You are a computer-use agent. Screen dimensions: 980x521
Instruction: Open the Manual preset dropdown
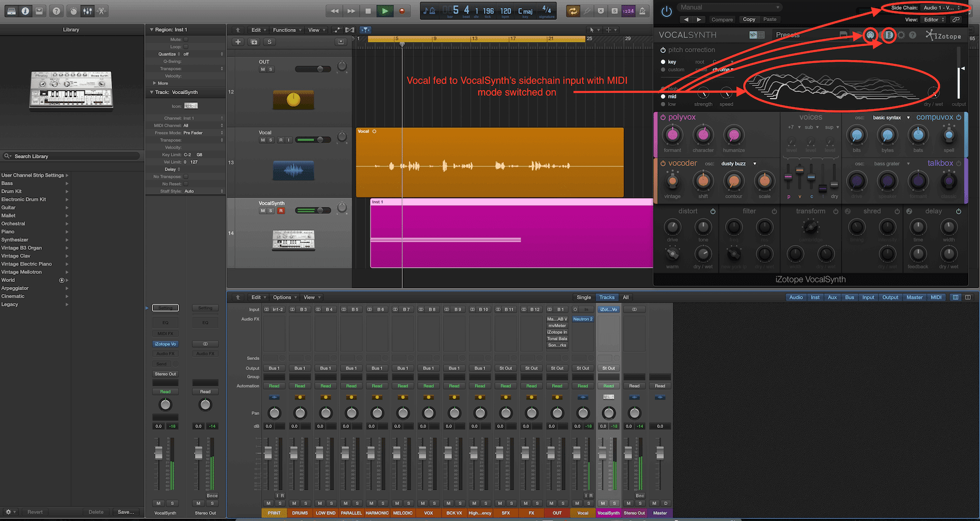point(730,7)
